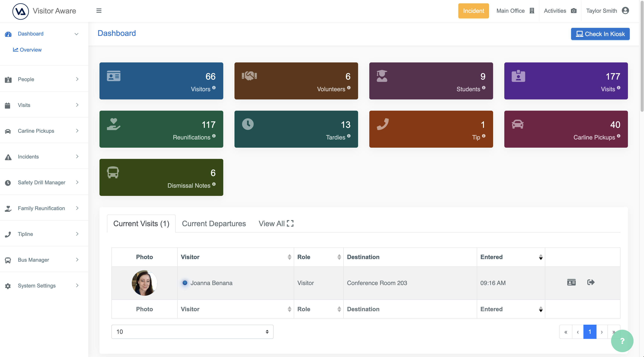This screenshot has width=644, height=357.
Task: Click the hamburger menu toggle icon
Action: click(99, 11)
